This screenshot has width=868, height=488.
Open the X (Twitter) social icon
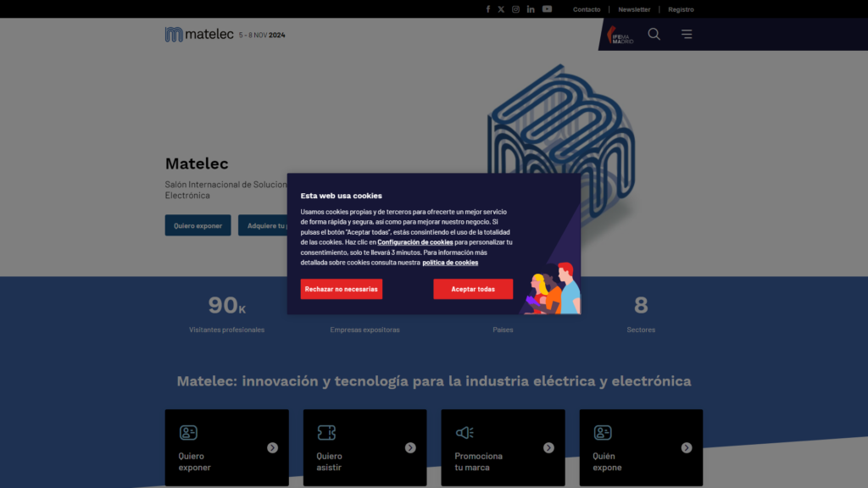pyautogui.click(x=501, y=9)
